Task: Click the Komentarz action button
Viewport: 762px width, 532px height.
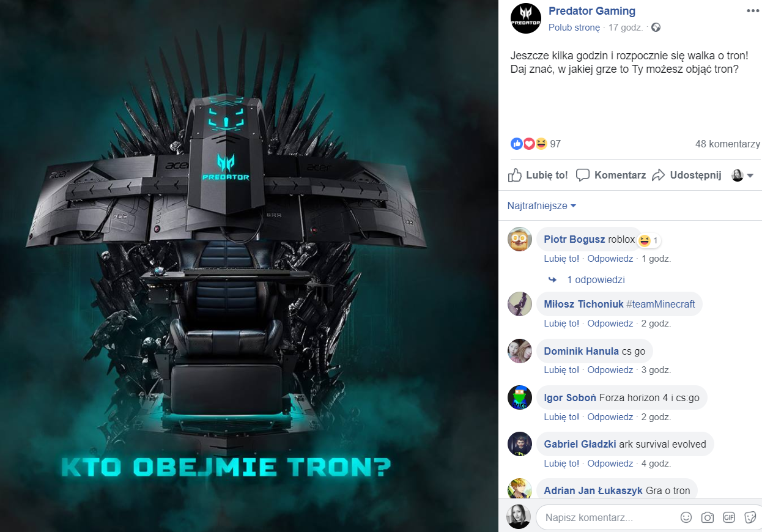Action: [611, 175]
